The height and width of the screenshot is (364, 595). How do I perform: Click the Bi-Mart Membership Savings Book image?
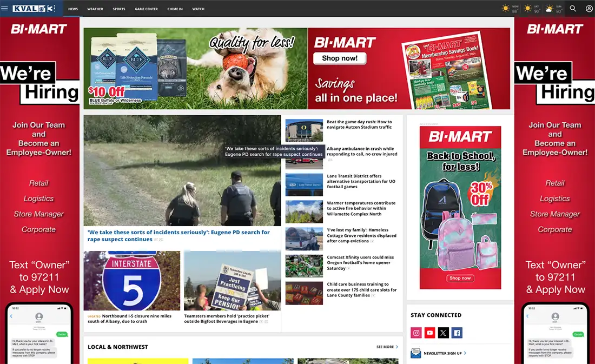447,71
